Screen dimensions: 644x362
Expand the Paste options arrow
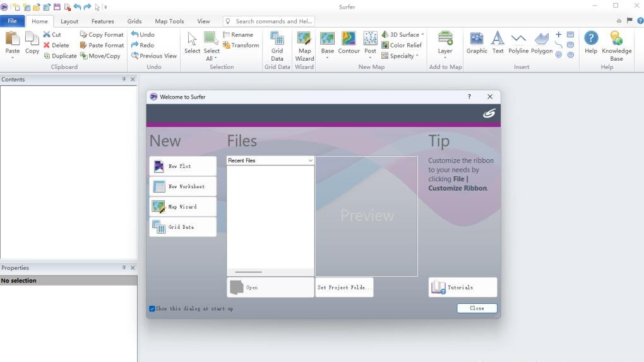[x=13, y=57]
